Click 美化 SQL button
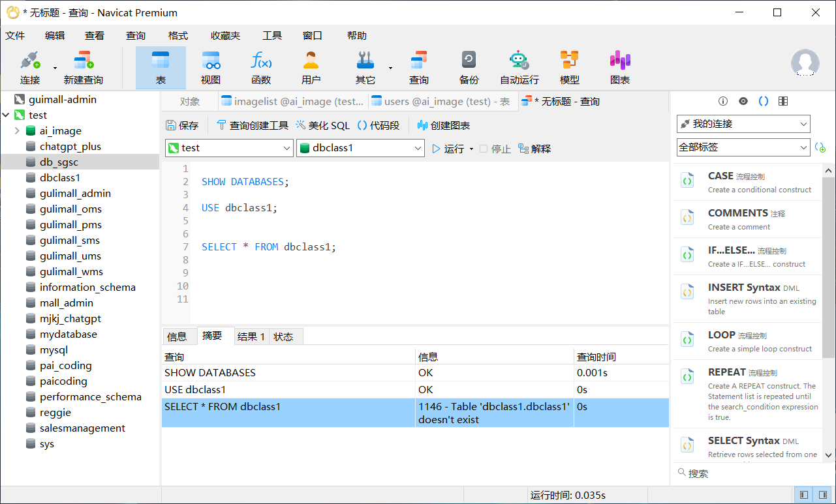 (323, 126)
